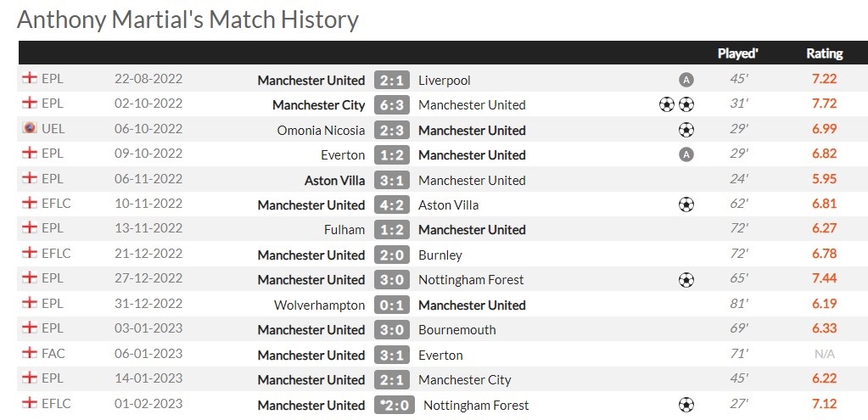
Task: Sort by the Rating column header
Action: click(x=824, y=53)
